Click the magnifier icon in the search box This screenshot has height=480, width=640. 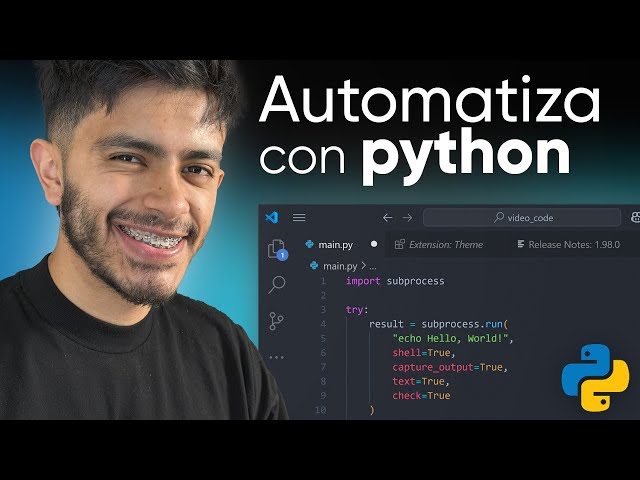click(498, 217)
